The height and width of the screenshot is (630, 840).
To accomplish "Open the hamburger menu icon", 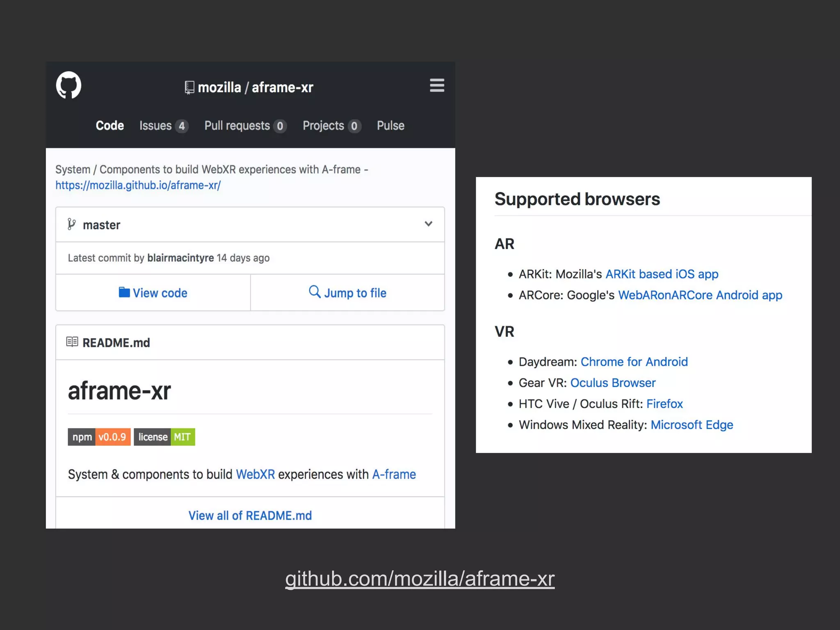I will tap(437, 85).
